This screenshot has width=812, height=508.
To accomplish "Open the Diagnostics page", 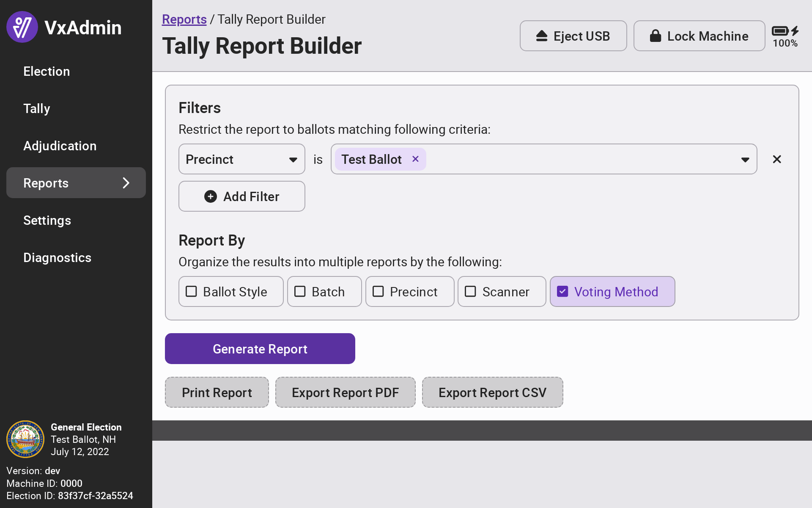I will 57,257.
